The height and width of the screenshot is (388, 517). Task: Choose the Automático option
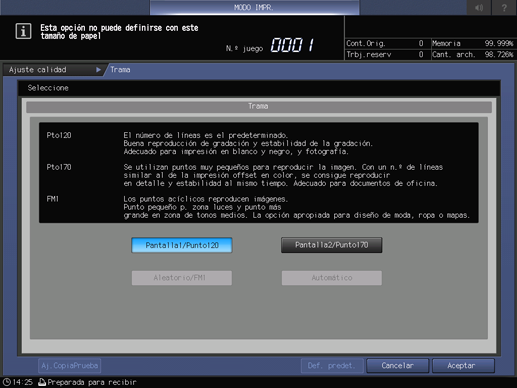tap(332, 278)
